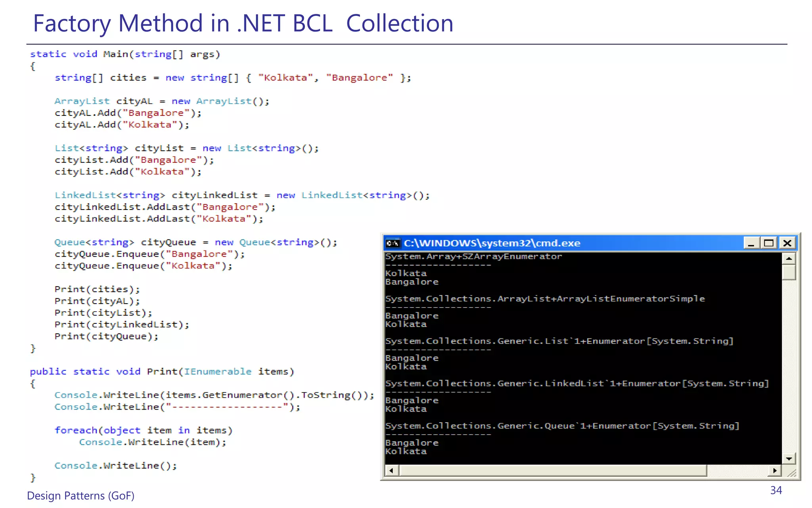The image size is (812, 508).
Task: Click the Print(cityLinkedList) code line
Action: pyautogui.click(x=122, y=325)
